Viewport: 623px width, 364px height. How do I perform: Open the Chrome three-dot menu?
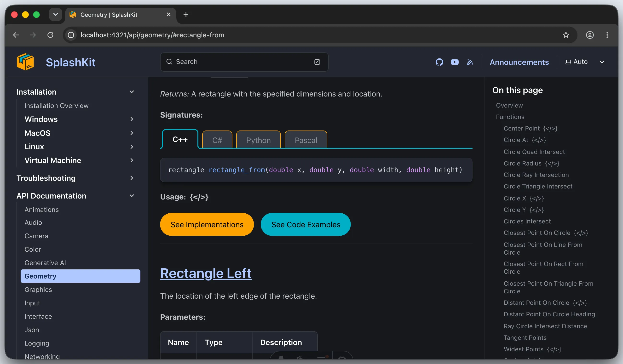[x=607, y=35]
